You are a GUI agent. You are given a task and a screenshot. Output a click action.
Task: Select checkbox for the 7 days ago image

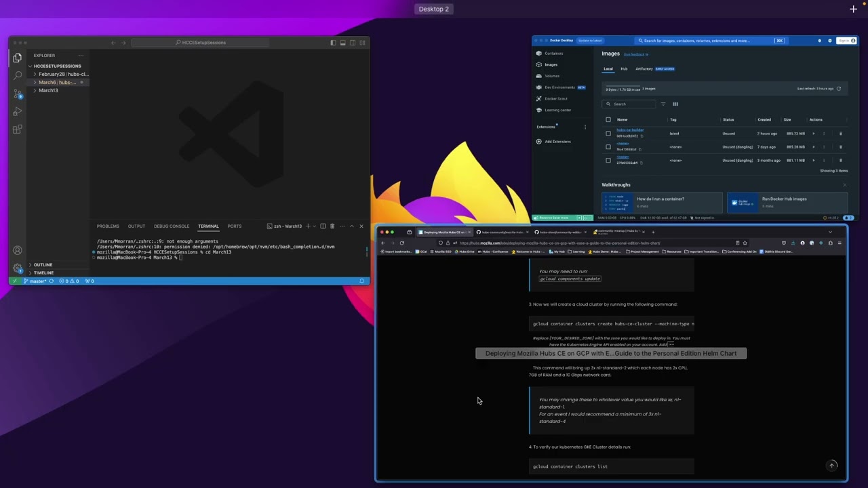pyautogui.click(x=608, y=146)
